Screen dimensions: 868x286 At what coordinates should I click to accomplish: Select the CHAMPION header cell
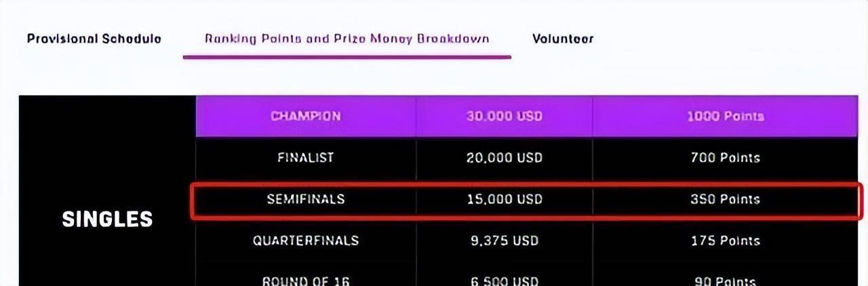(x=306, y=116)
